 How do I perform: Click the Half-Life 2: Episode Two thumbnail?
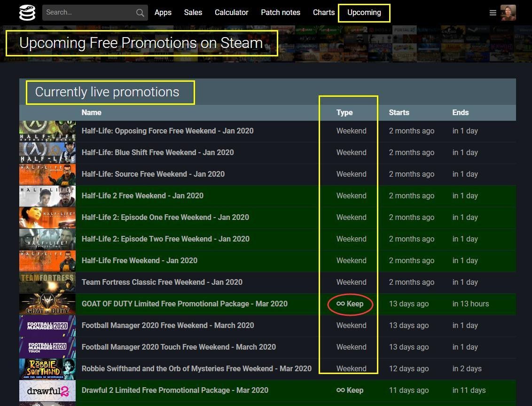[47, 239]
